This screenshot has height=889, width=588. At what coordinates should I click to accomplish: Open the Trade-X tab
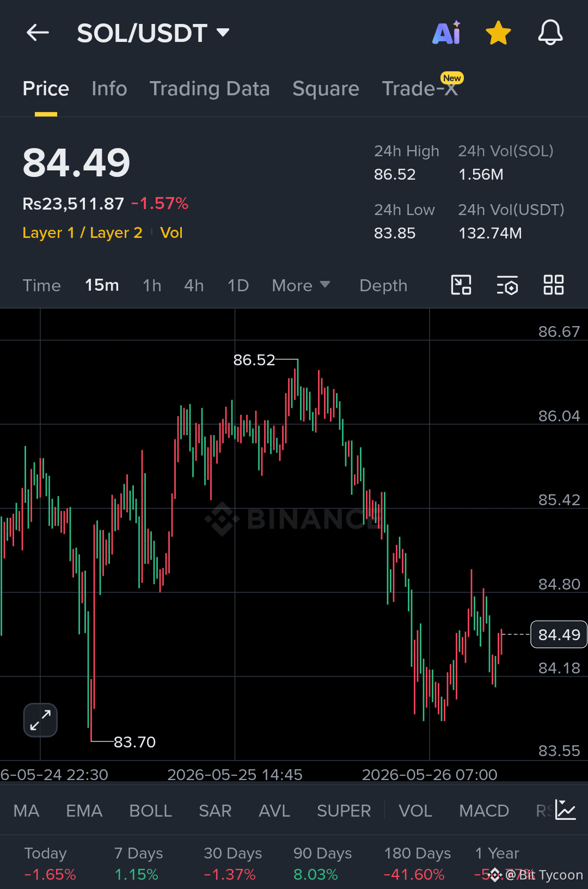click(420, 89)
